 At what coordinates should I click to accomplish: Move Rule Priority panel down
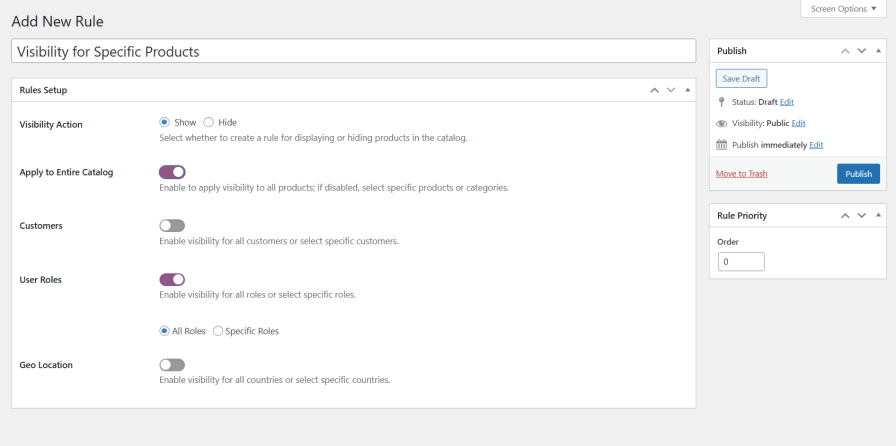point(862,215)
